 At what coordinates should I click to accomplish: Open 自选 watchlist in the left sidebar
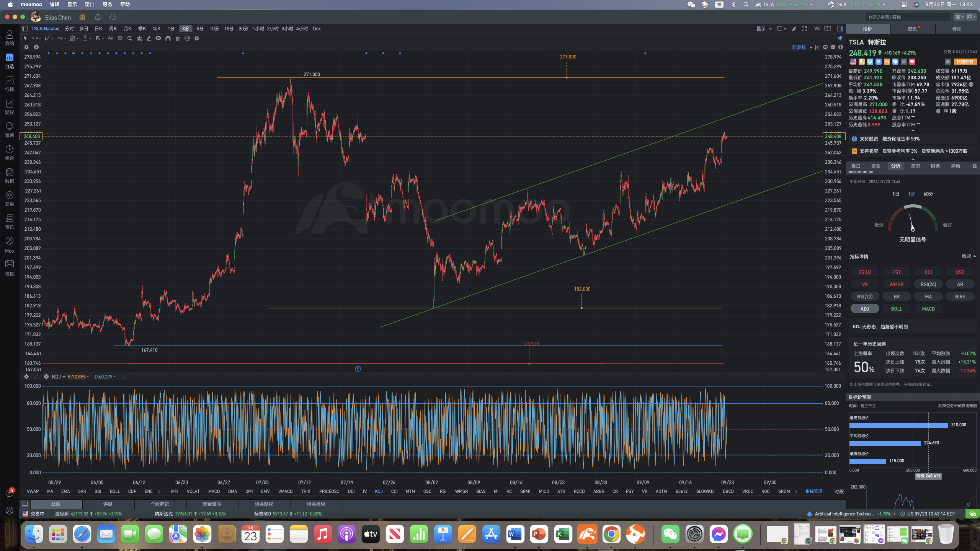click(10, 61)
